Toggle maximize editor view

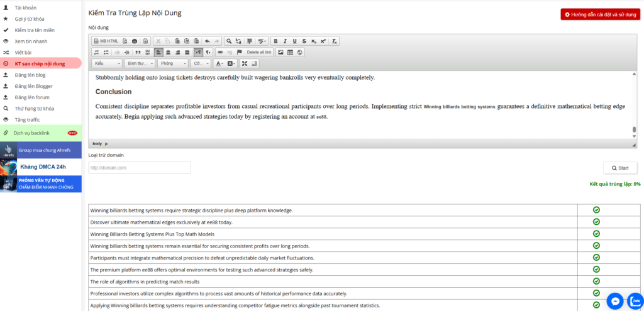pos(245,63)
